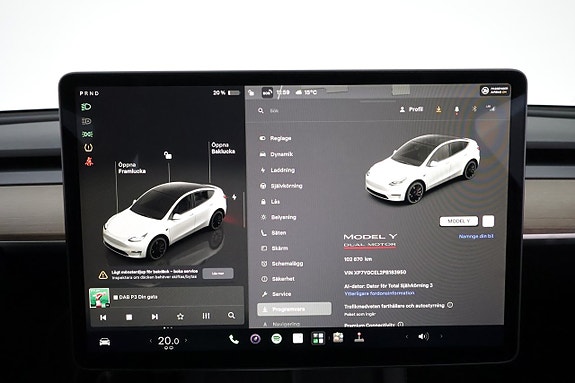Skip to previous media track

[103, 317]
